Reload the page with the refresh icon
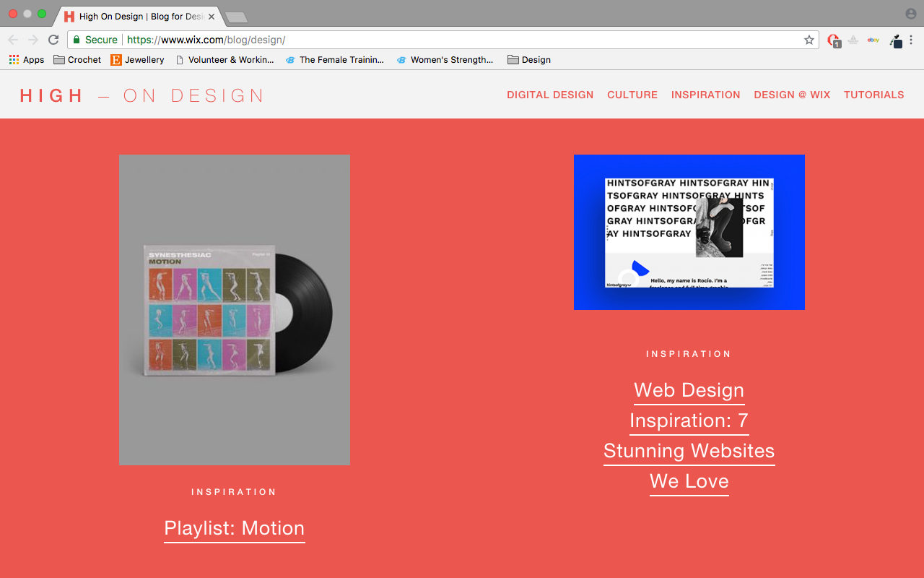This screenshot has width=924, height=578. (x=53, y=40)
